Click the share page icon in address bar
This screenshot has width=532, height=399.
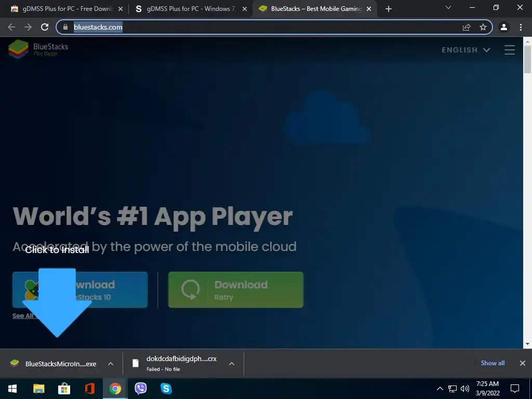(467, 27)
